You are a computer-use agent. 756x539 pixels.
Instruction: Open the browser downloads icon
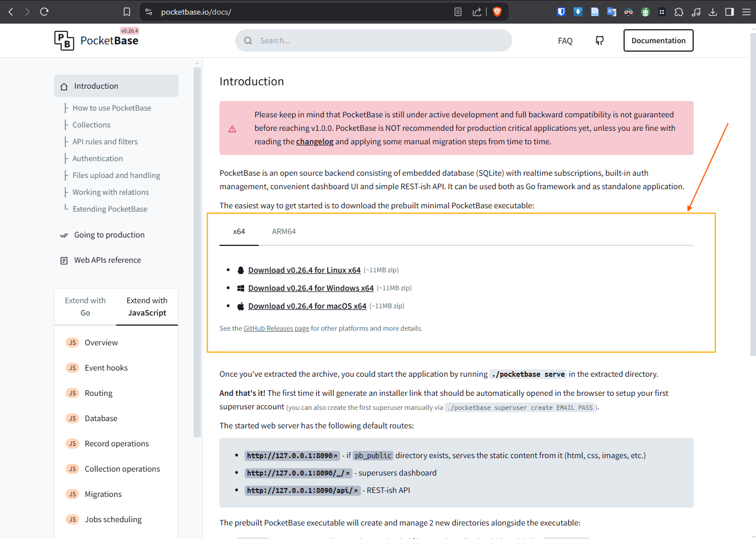[713, 12]
